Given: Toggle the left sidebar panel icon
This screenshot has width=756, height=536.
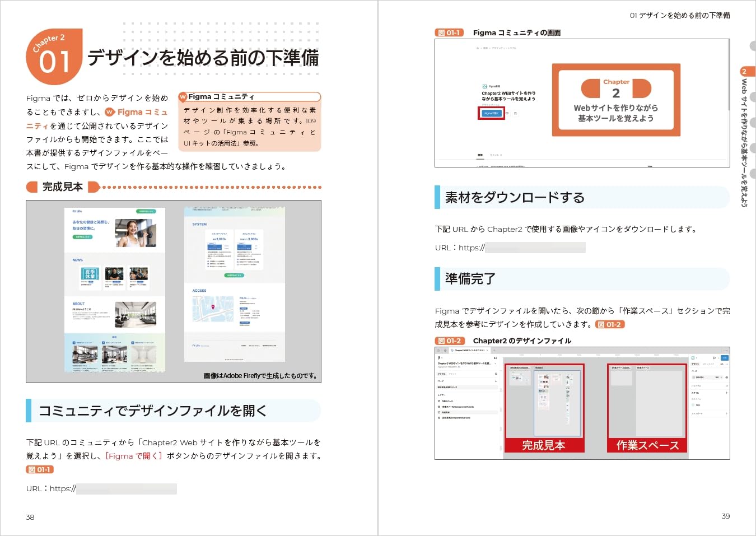Looking at the screenshot, I should coord(495,357).
